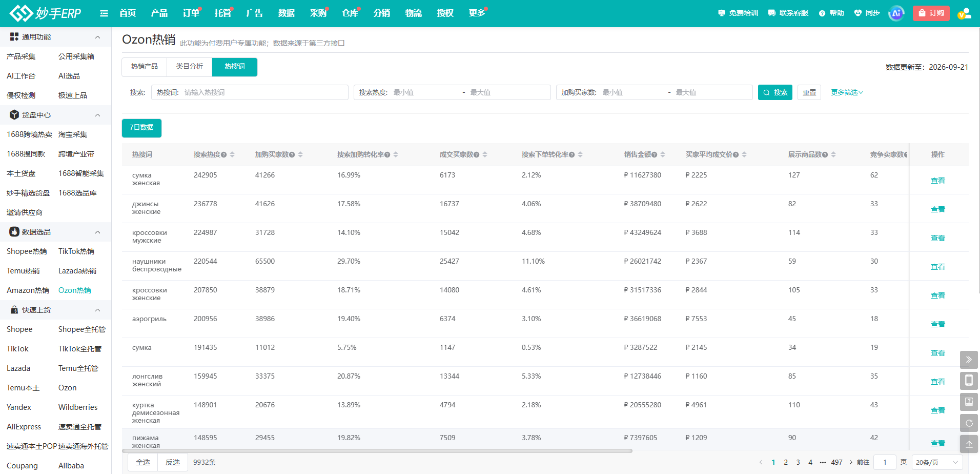The image size is (980, 474).
Task: Click the red 订购 button
Action: pos(931,13)
